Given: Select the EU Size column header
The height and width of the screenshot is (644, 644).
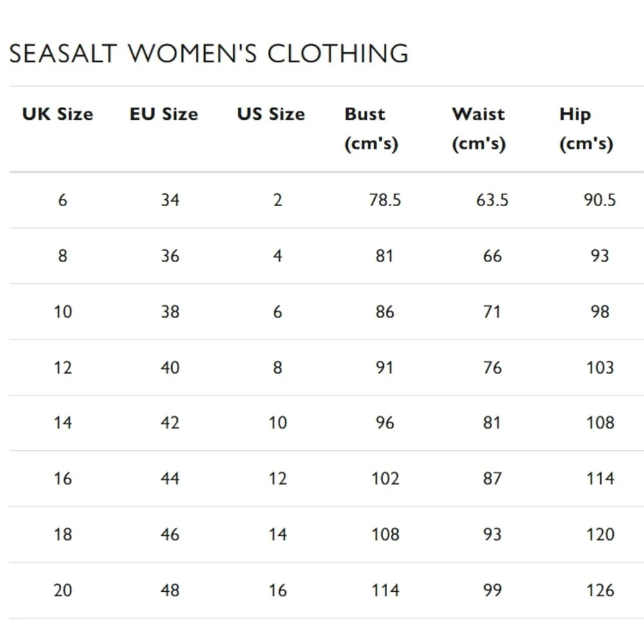Looking at the screenshot, I should pos(164,114).
